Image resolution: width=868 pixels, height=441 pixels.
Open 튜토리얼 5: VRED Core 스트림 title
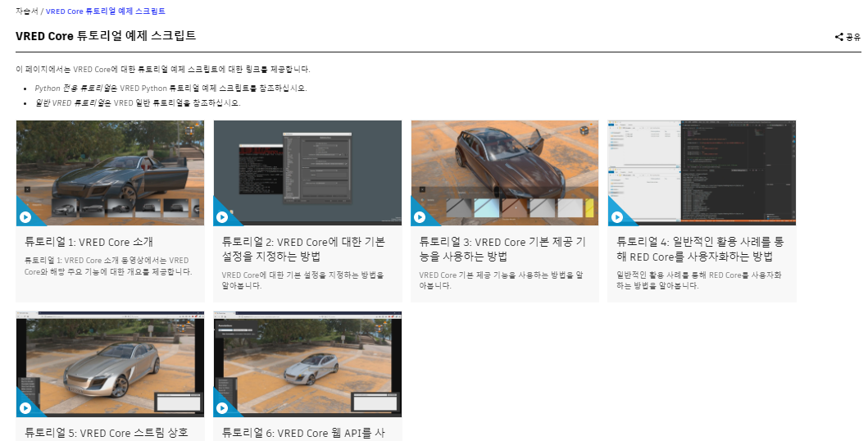click(107, 433)
